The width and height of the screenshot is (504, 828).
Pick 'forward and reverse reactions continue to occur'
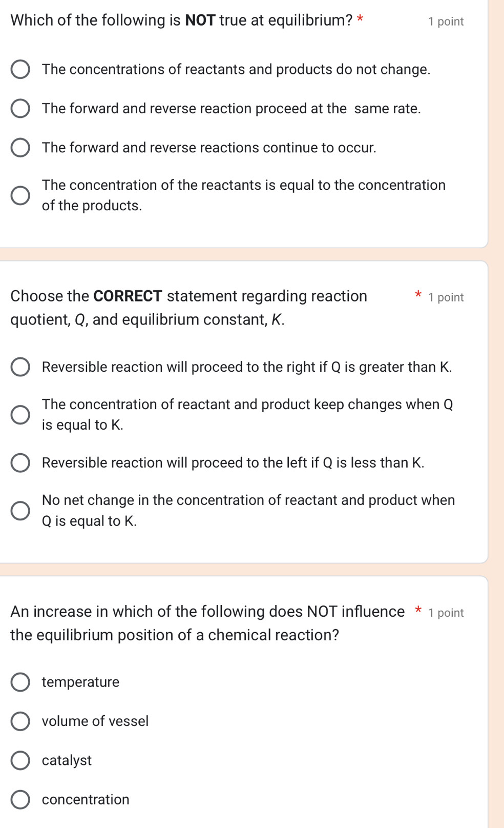coord(20,148)
